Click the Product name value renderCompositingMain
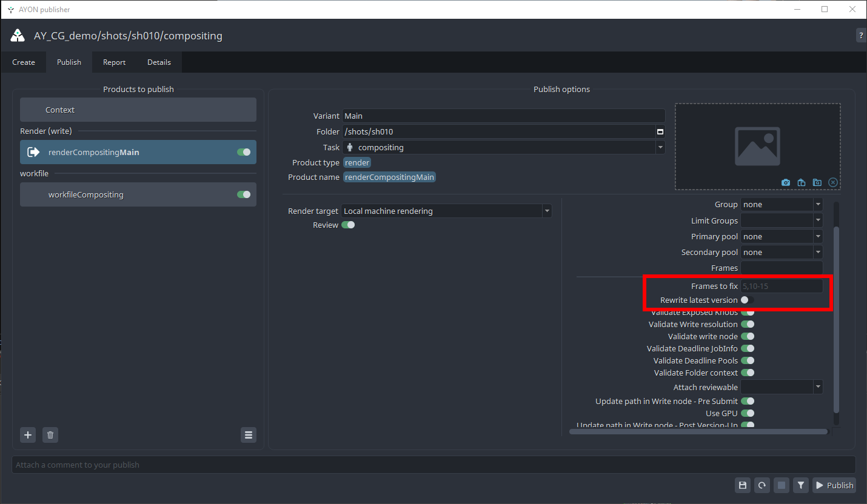The height and width of the screenshot is (504, 867). [389, 177]
